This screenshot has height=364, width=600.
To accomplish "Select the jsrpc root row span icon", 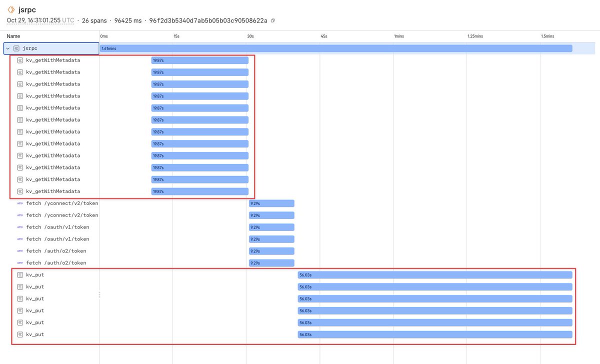I will [x=16, y=48].
